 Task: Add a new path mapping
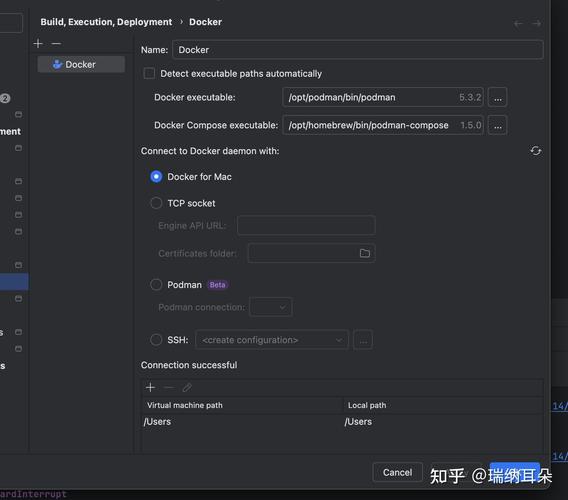point(150,388)
